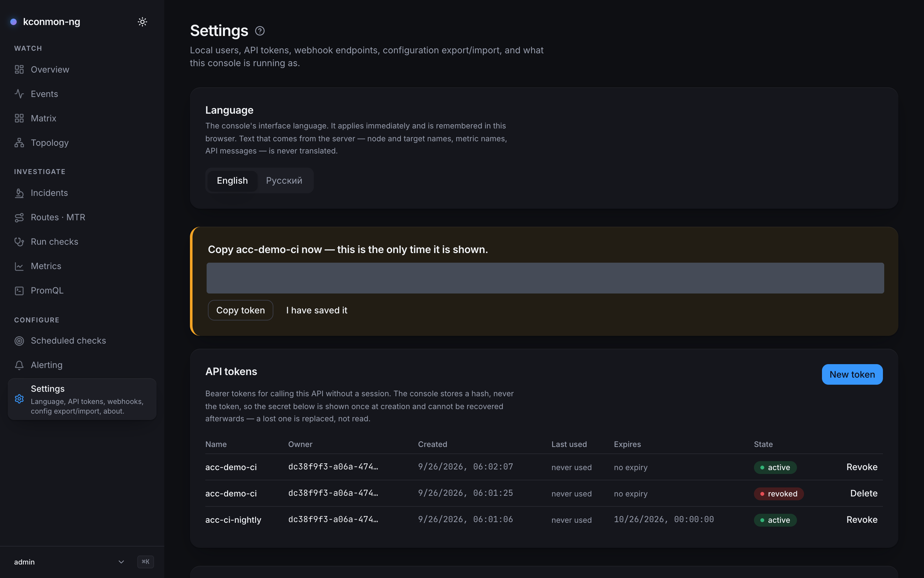Revoke the acc-ci-nightly token
Image resolution: width=924 pixels, height=578 pixels.
click(862, 520)
